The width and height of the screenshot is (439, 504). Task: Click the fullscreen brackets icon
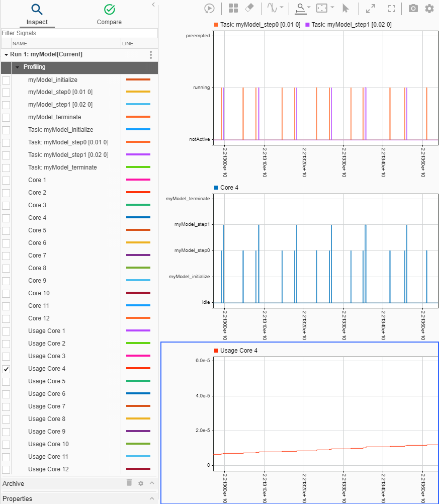(x=392, y=8)
